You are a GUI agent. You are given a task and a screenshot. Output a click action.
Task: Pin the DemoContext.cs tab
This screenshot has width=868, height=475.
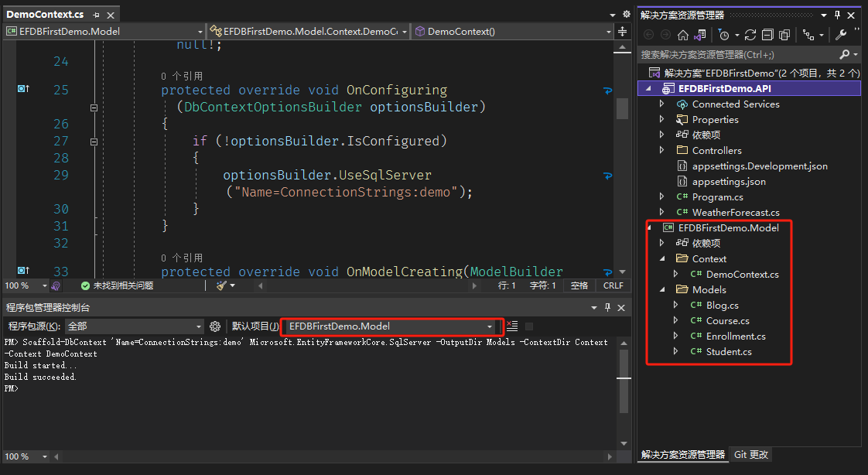[97, 15]
